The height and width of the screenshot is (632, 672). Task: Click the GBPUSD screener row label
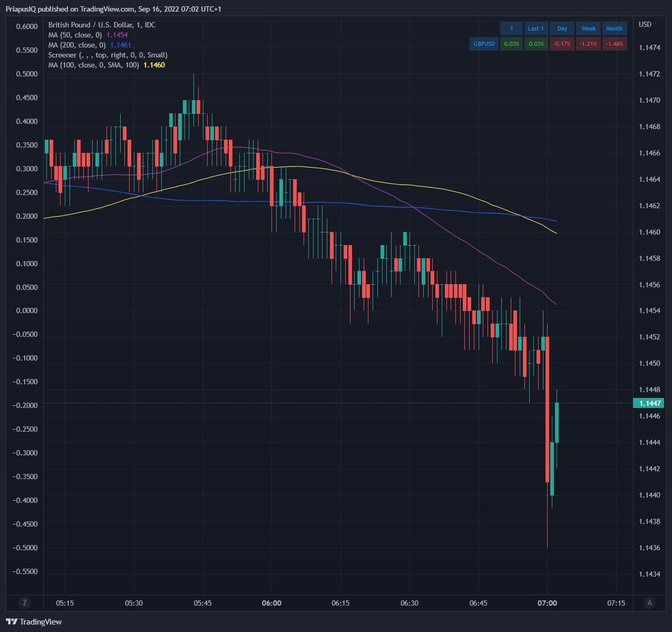pyautogui.click(x=484, y=44)
